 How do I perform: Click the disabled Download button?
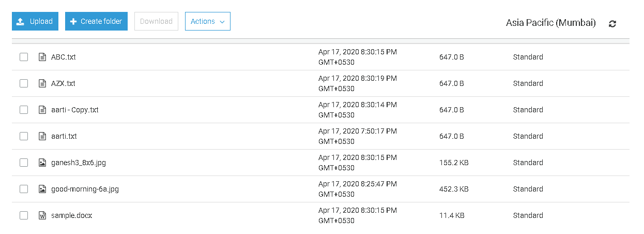point(156,21)
